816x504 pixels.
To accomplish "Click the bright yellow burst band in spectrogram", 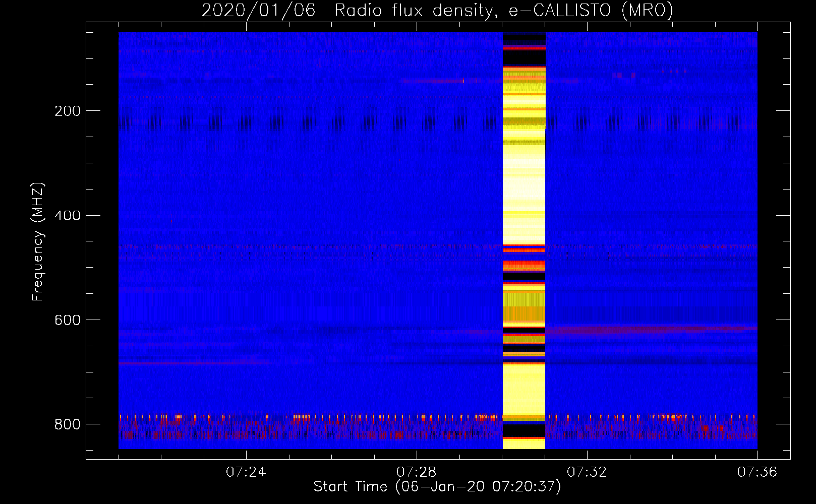I will 524,241.
